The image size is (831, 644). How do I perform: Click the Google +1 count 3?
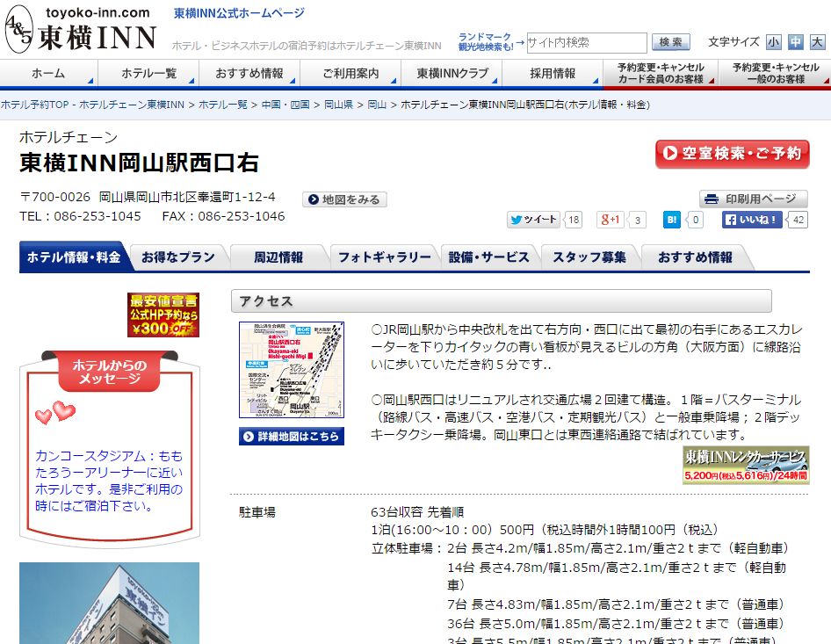(638, 220)
